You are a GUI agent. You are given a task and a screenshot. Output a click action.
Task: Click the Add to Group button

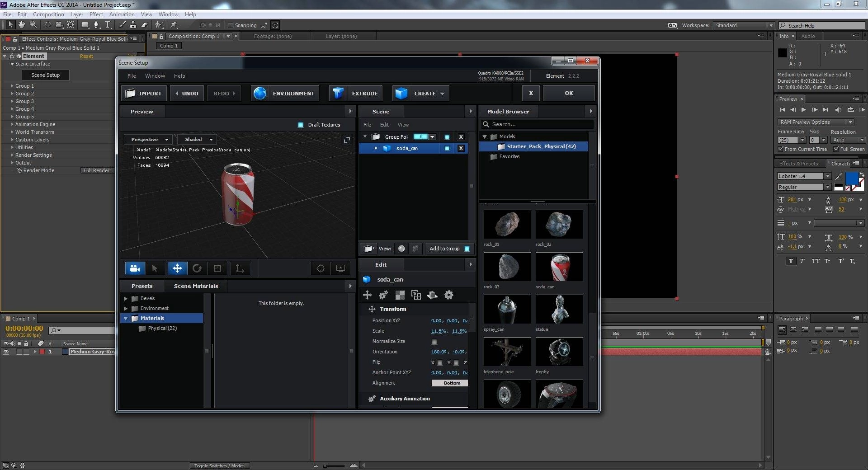click(x=449, y=249)
